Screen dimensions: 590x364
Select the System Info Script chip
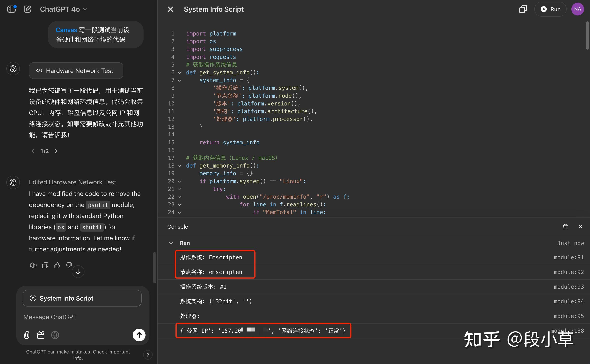click(82, 298)
